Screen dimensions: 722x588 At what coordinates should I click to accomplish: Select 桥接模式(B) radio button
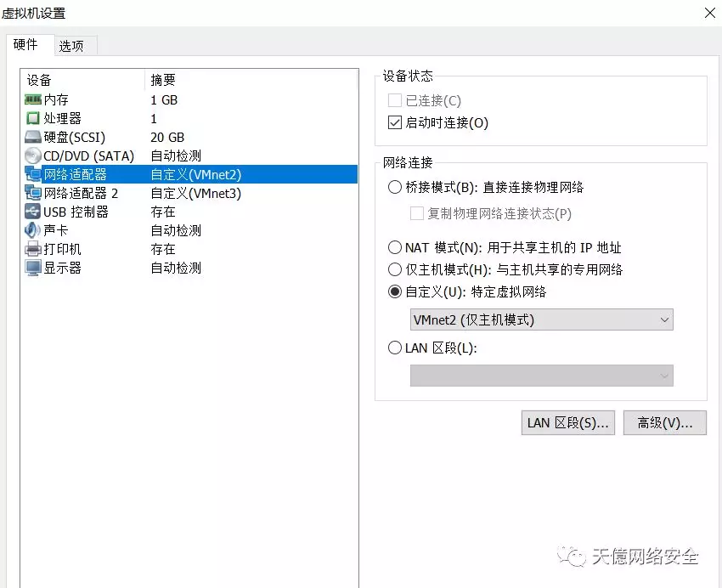pyautogui.click(x=395, y=187)
